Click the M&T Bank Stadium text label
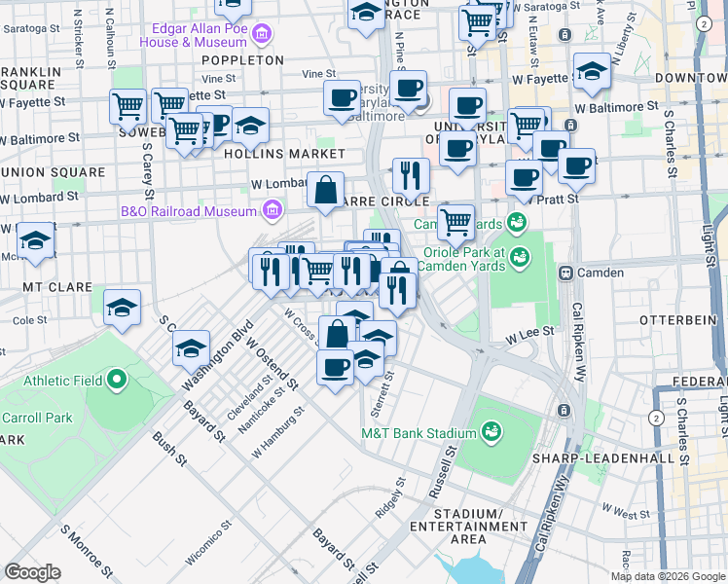This screenshot has height=584, width=728. pyautogui.click(x=419, y=433)
